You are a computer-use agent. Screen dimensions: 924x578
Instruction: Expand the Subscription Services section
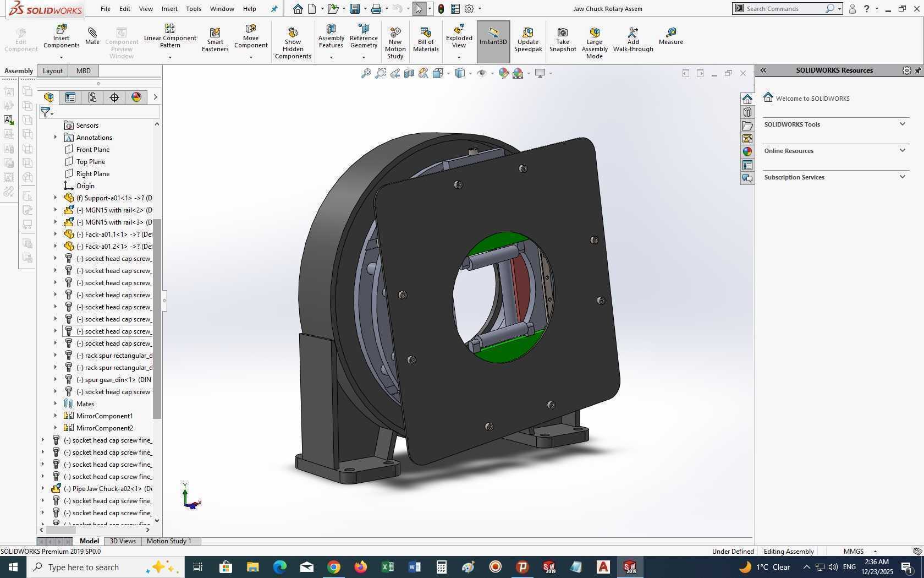click(903, 177)
